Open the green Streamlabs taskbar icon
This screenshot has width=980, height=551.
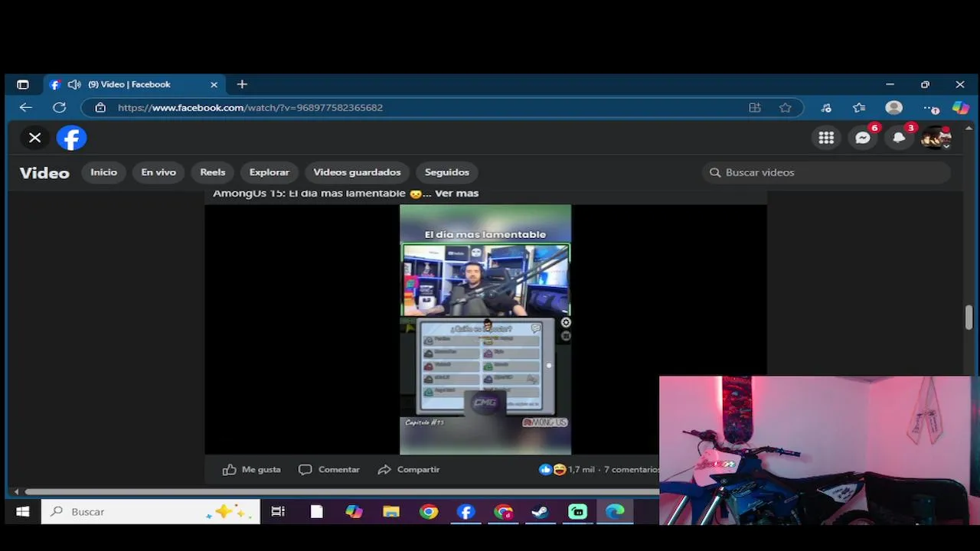pos(578,512)
